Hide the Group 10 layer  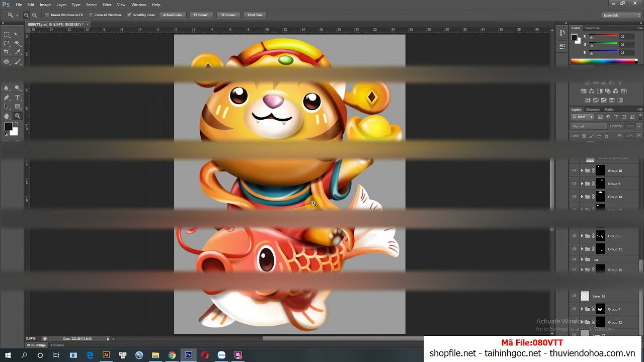574,170
